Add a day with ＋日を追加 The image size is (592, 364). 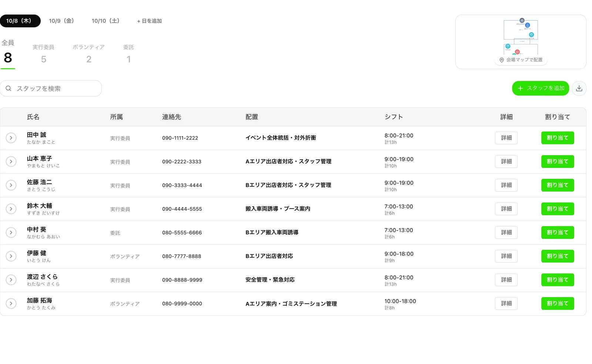[x=149, y=21]
